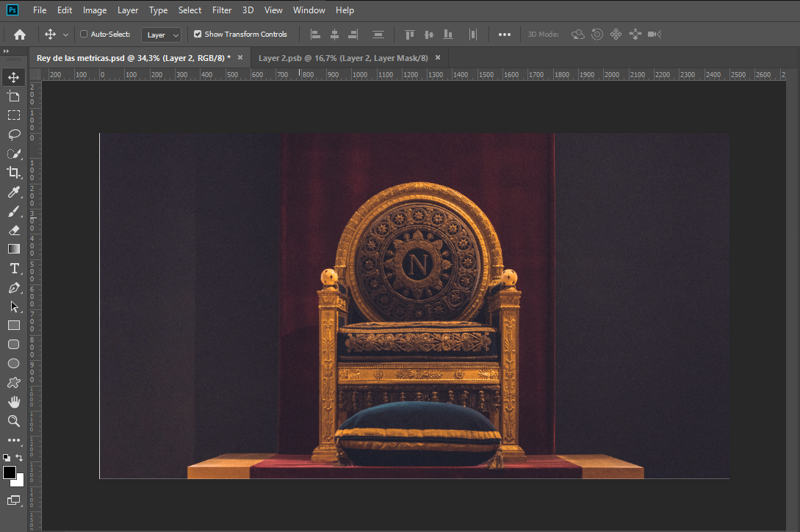Distribute horizontally in options bar
Screen dimensions: 800x532
473,35
